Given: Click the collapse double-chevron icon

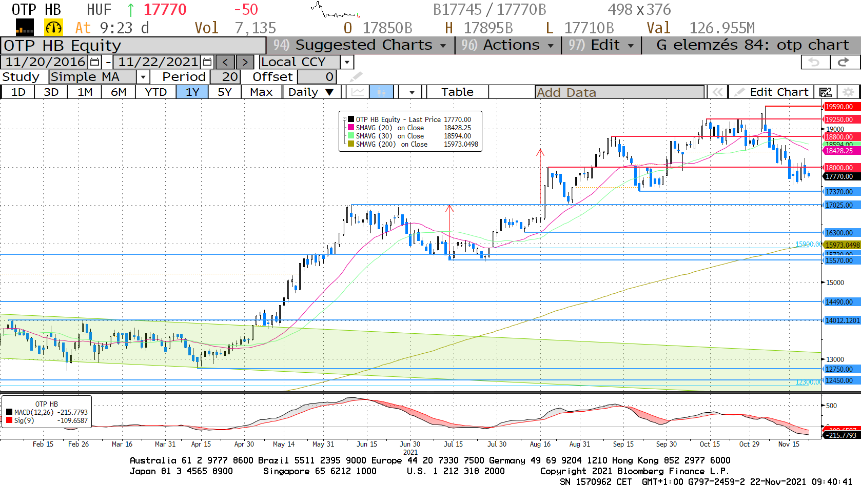Looking at the screenshot, I should 717,92.
